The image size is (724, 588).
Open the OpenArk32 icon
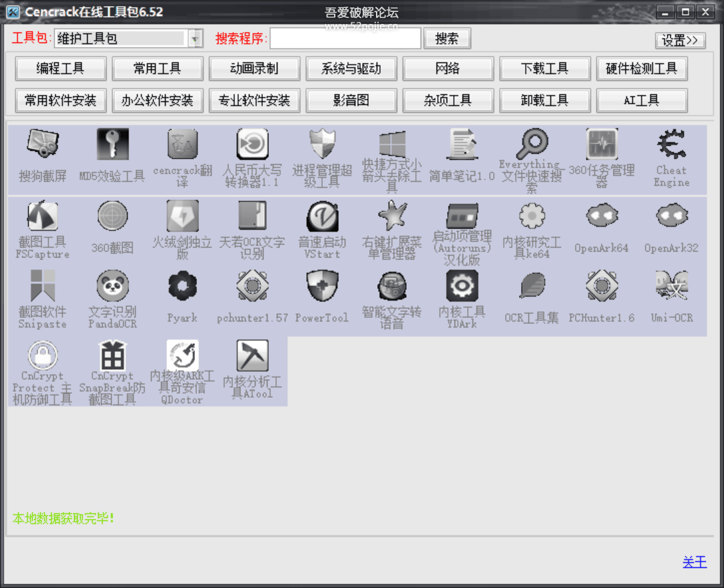671,216
